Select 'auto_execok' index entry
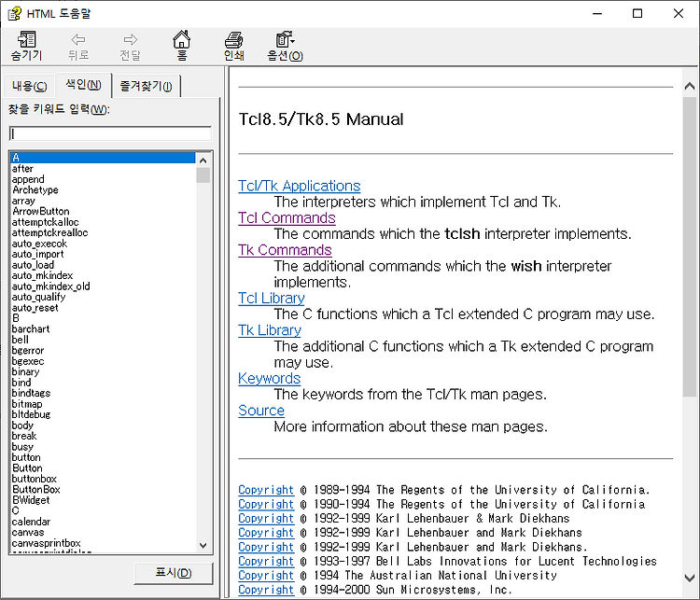 [39, 244]
